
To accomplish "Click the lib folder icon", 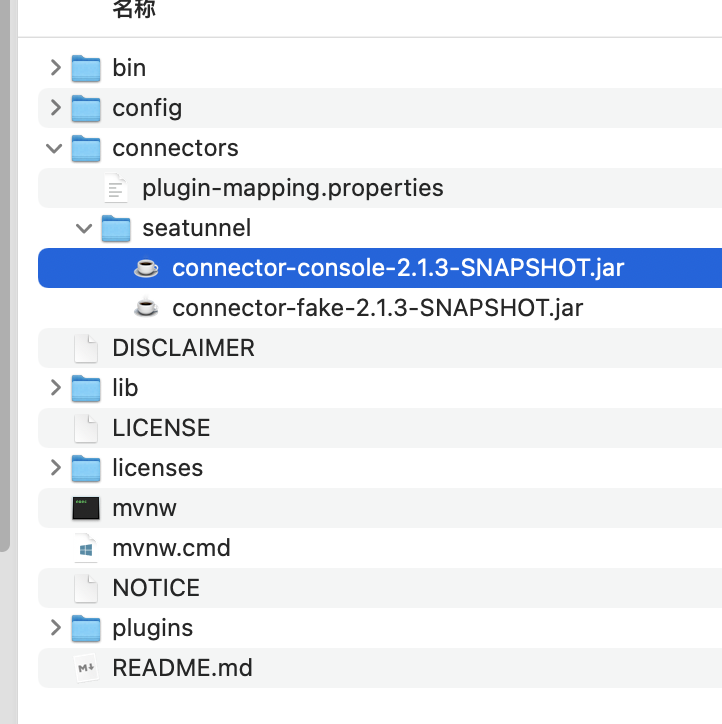I will point(86,388).
